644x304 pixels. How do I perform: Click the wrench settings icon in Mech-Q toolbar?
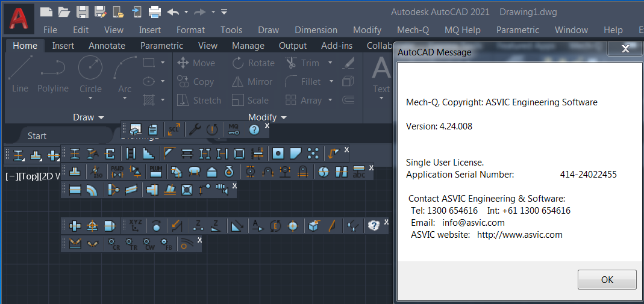(x=194, y=129)
